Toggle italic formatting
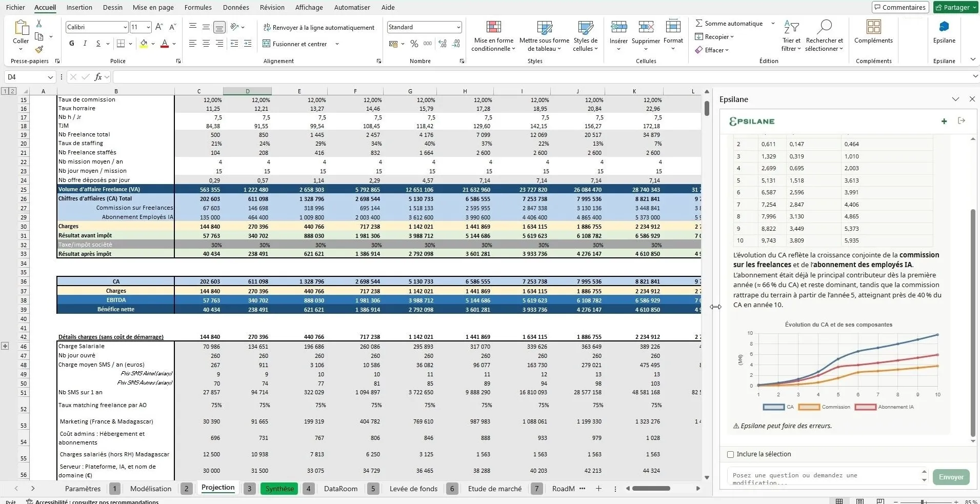The height and width of the screenshot is (504, 980). pyautogui.click(x=84, y=44)
